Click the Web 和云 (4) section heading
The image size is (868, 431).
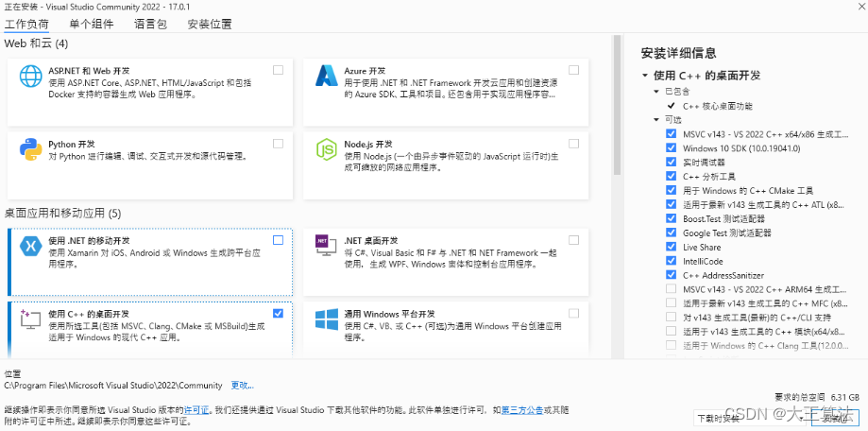tap(36, 43)
